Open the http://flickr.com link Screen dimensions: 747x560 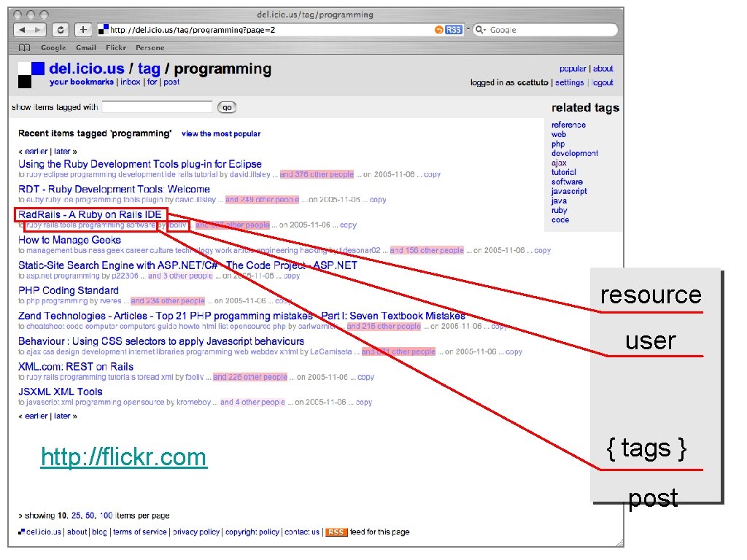click(x=124, y=457)
